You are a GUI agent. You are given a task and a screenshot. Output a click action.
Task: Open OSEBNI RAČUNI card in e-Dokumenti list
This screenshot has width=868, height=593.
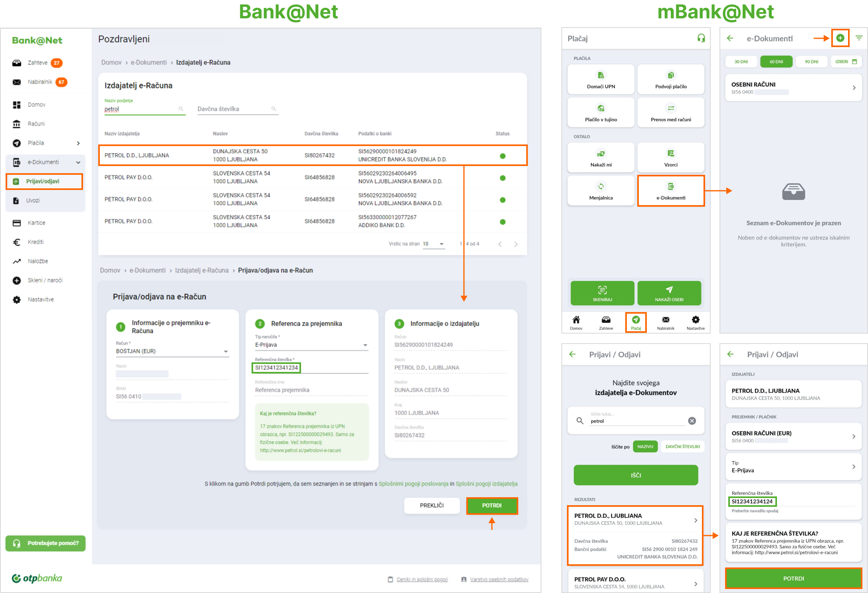(793, 88)
